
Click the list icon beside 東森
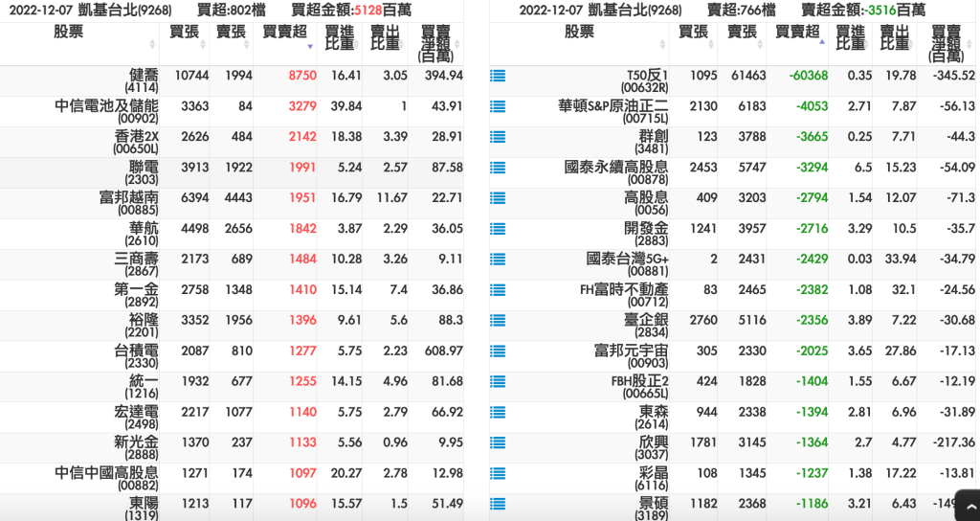[x=498, y=413]
